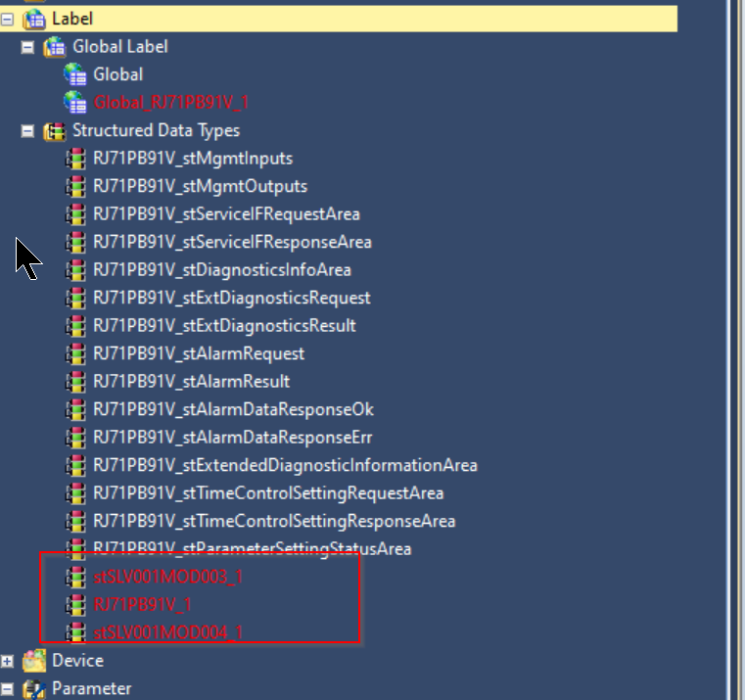This screenshot has width=745, height=700.
Task: Select RJ71PB91V_stMgmtInputs data type
Action: pyautogui.click(x=193, y=159)
